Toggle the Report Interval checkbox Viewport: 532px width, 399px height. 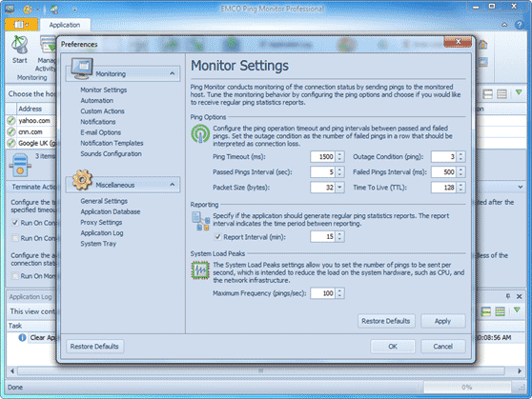click(x=217, y=236)
